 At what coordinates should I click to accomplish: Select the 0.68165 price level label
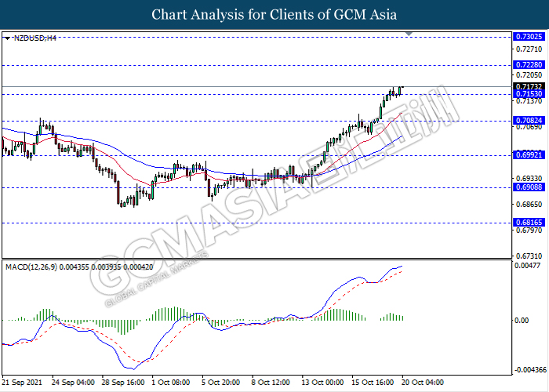tap(529, 222)
